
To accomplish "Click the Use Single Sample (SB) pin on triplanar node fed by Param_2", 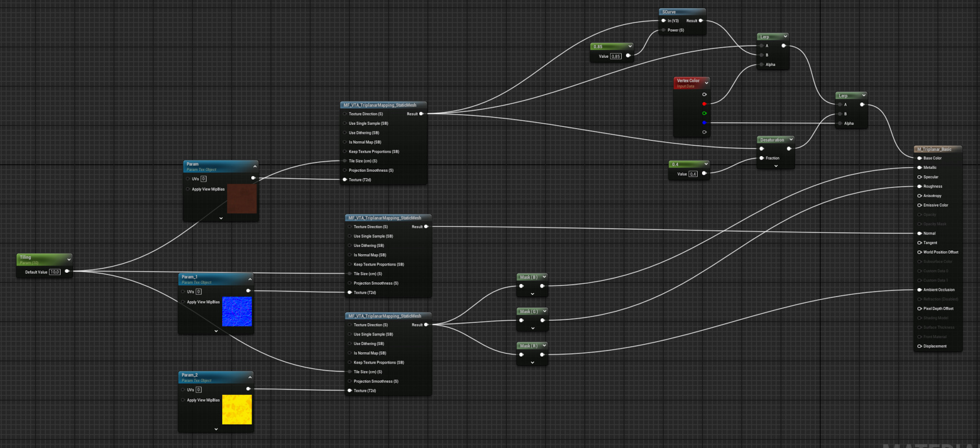I will [x=350, y=334].
